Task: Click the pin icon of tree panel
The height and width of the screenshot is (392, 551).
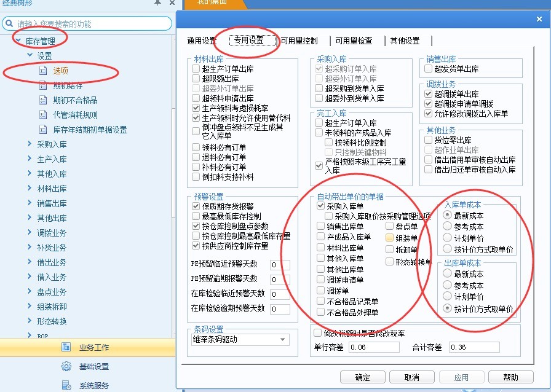Action: pos(157,4)
